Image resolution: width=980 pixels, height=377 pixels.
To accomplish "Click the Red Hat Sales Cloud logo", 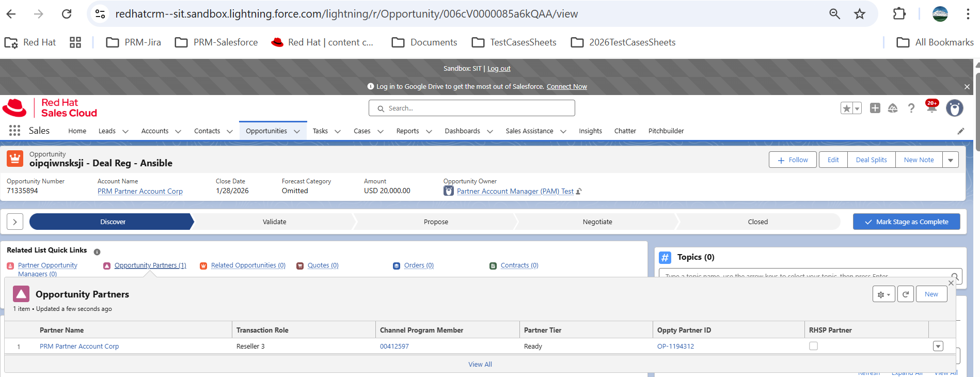I will click(50, 108).
